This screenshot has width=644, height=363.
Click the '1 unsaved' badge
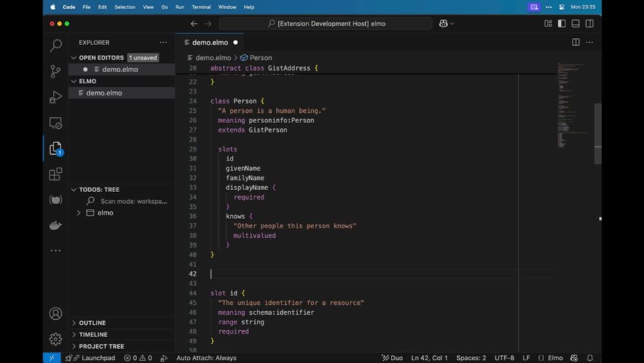pyautogui.click(x=143, y=57)
